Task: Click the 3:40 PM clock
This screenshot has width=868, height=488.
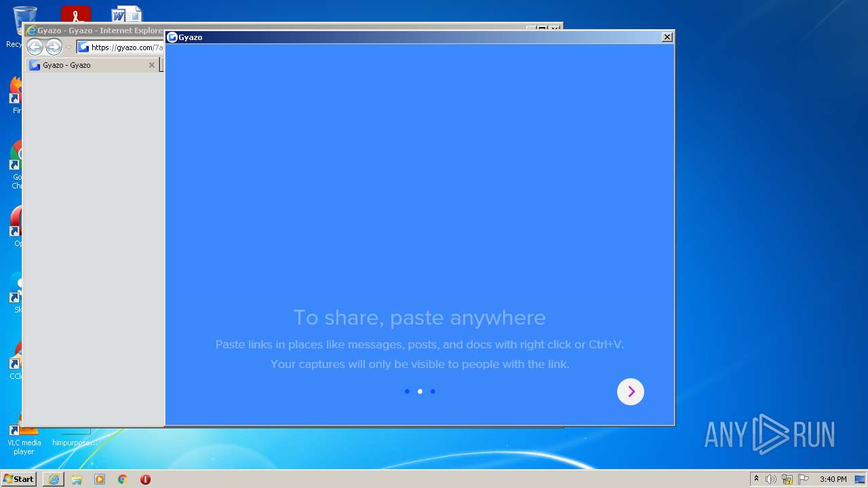Action: pyautogui.click(x=833, y=479)
